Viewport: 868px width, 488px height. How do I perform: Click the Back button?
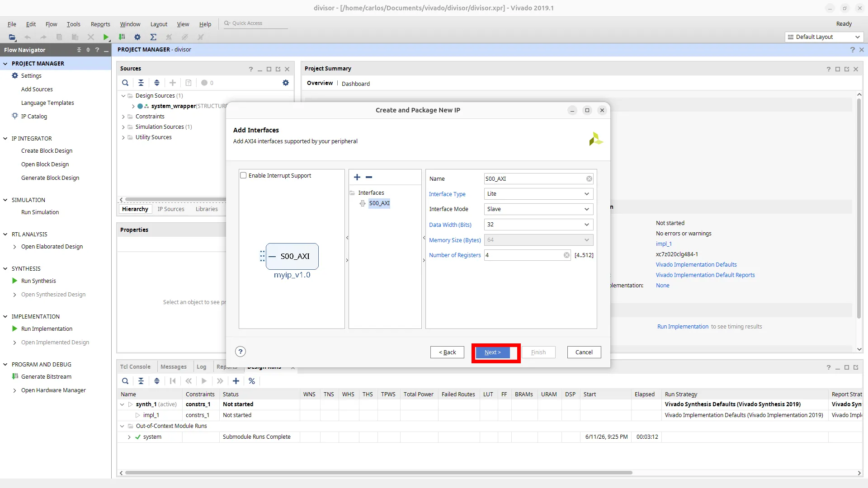tap(447, 352)
